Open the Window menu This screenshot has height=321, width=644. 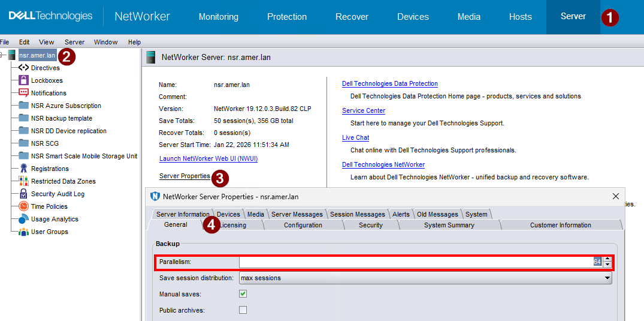[x=106, y=42]
